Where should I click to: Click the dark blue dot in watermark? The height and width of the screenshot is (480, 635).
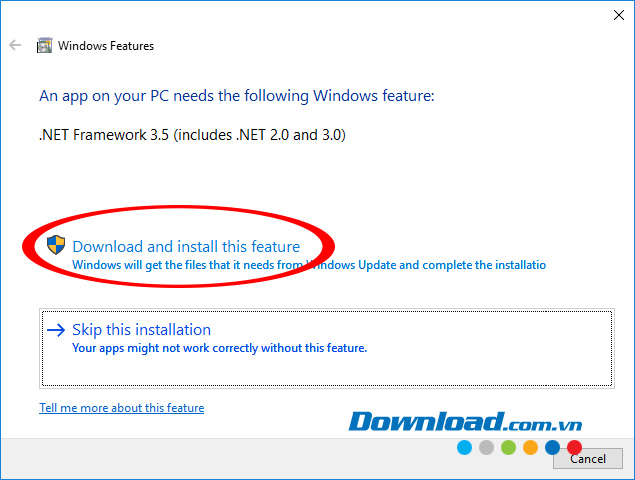click(552, 448)
